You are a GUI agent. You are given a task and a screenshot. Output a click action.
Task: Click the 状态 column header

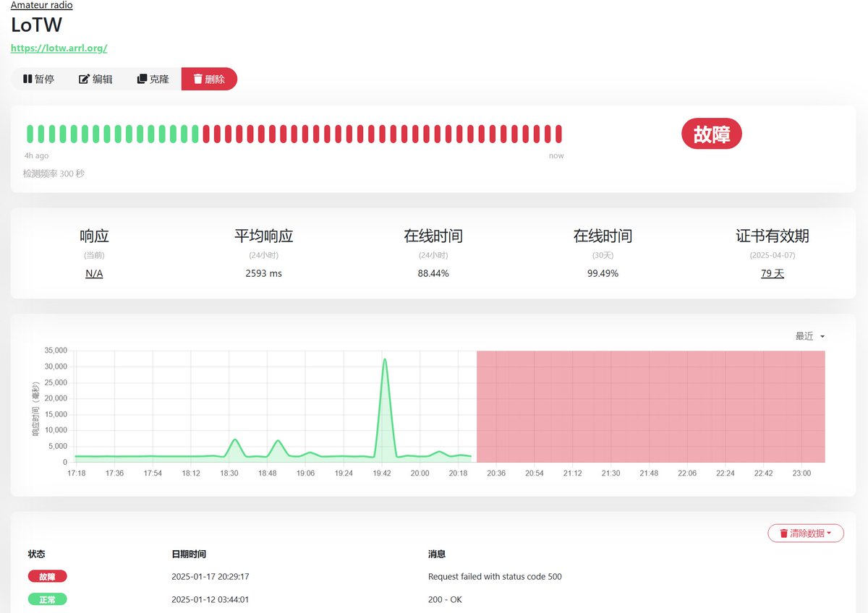(x=36, y=554)
